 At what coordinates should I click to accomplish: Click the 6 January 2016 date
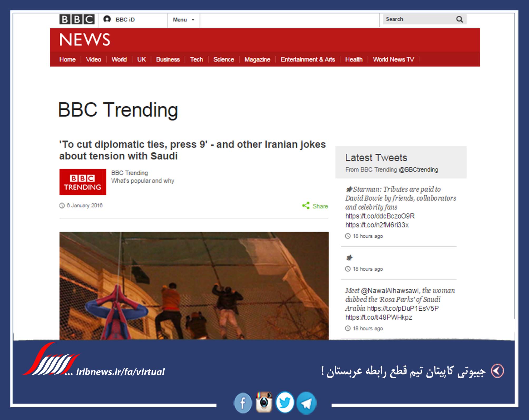click(x=84, y=206)
